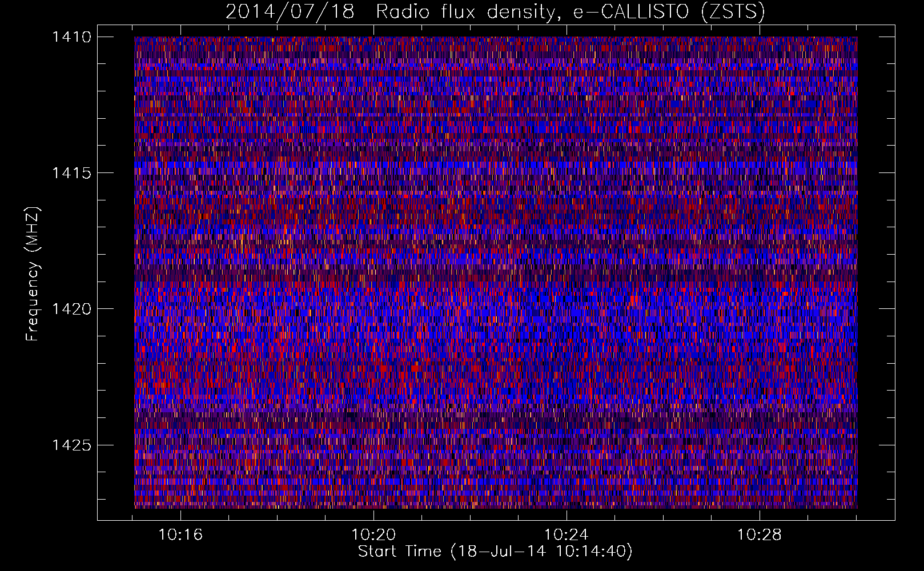The image size is (924, 571).
Task: Click the 1425 frequency tick label
Action: coord(71,445)
